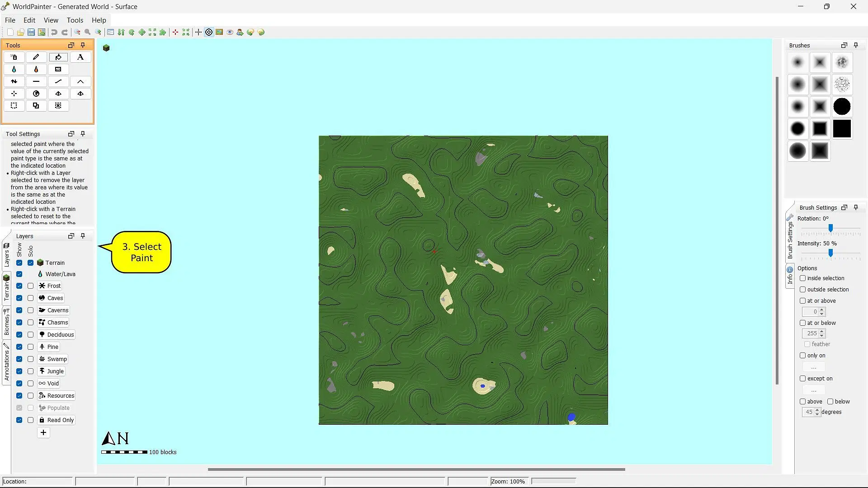868x488 pixels.
Task: Click the Add layer button
Action: [x=43, y=432]
